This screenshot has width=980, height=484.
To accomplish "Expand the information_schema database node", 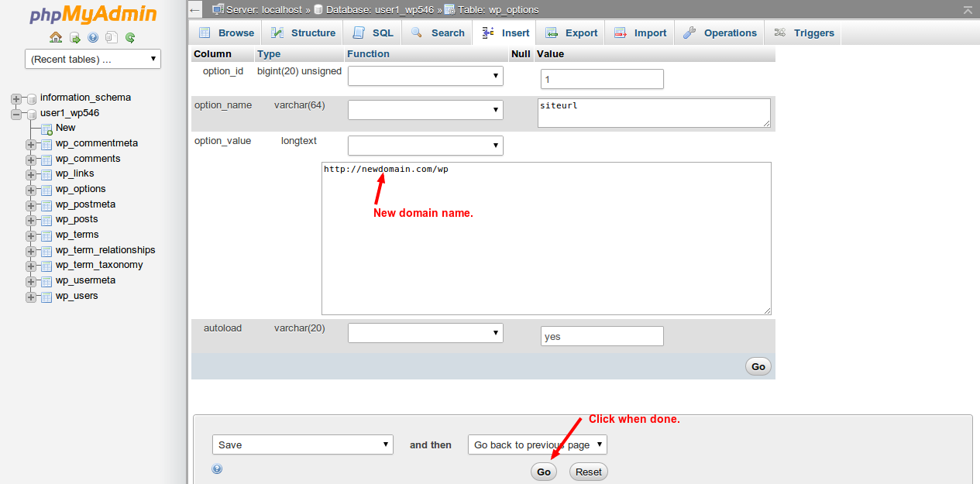I will pos(15,98).
